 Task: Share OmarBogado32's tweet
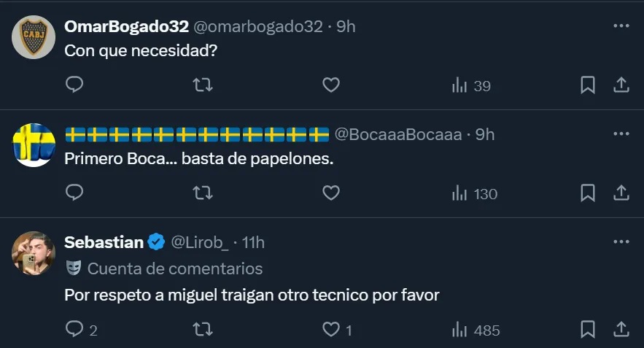621,85
